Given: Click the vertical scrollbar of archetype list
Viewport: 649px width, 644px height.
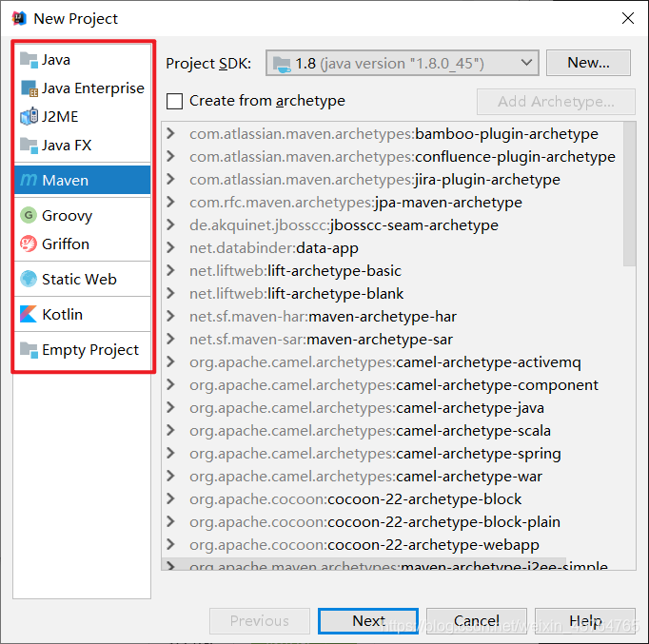Looking at the screenshot, I should click(629, 194).
